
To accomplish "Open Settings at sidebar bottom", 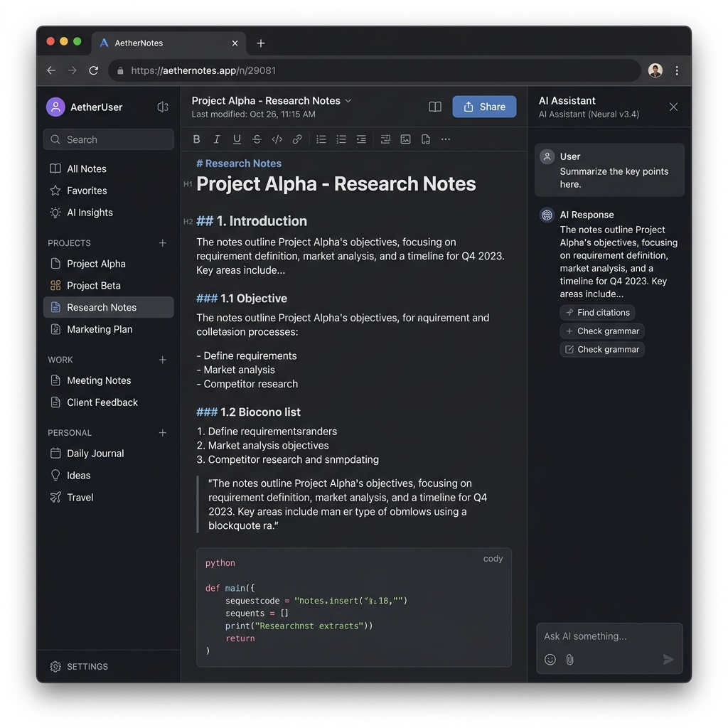I will [x=79, y=667].
